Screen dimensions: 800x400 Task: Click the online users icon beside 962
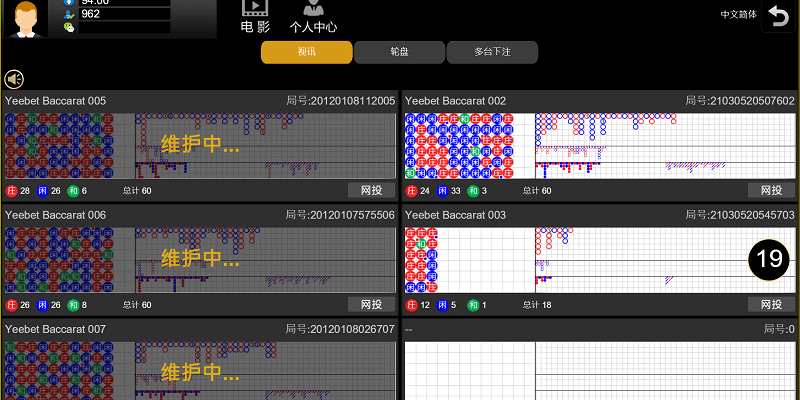pos(69,14)
